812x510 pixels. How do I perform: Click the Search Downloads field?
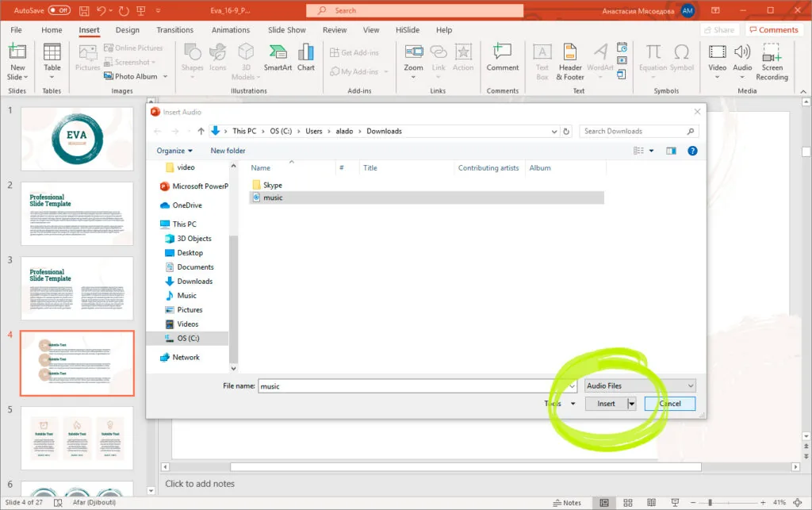tap(639, 132)
